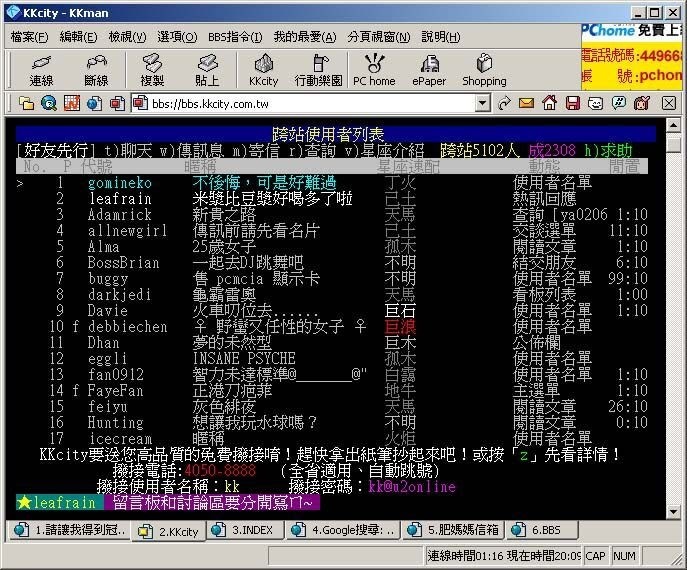Viewport: 687px width, 570px height.
Task: Click the red floppy disk save icon
Action: (573, 103)
